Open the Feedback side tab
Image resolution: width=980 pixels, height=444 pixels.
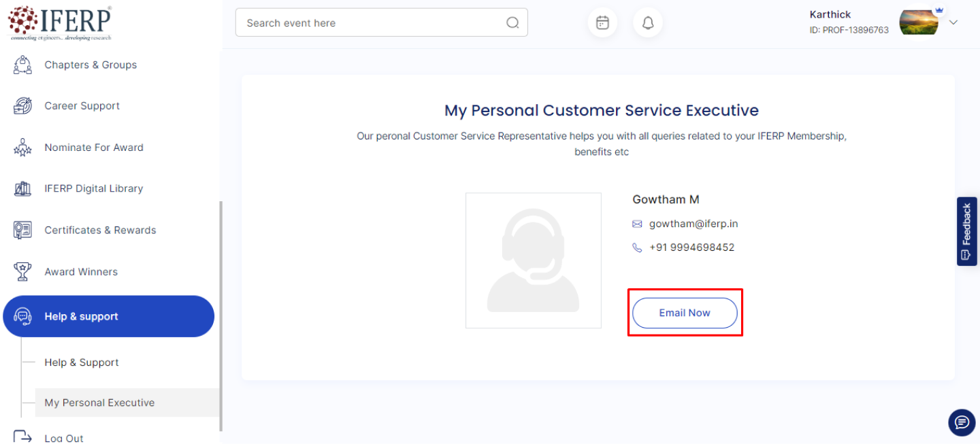click(x=966, y=231)
